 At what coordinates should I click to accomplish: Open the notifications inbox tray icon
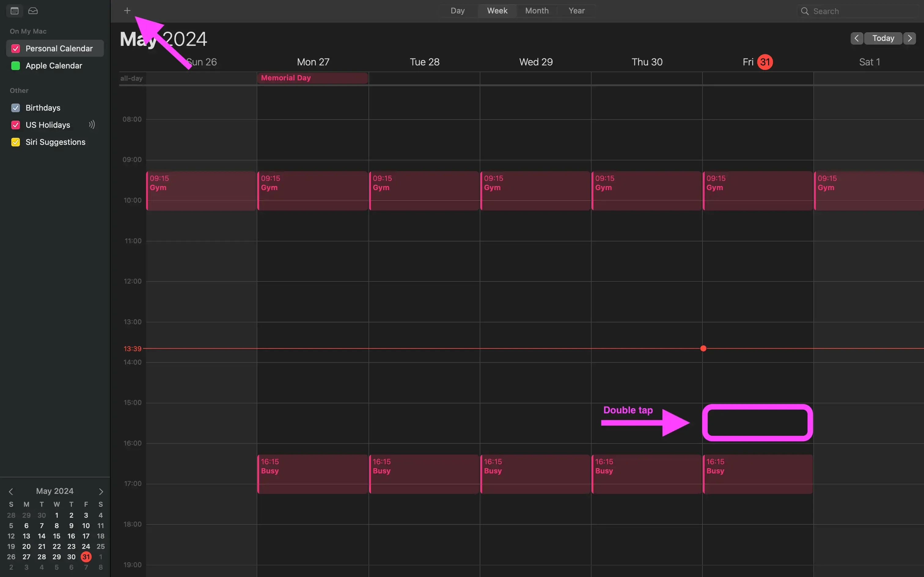(33, 11)
